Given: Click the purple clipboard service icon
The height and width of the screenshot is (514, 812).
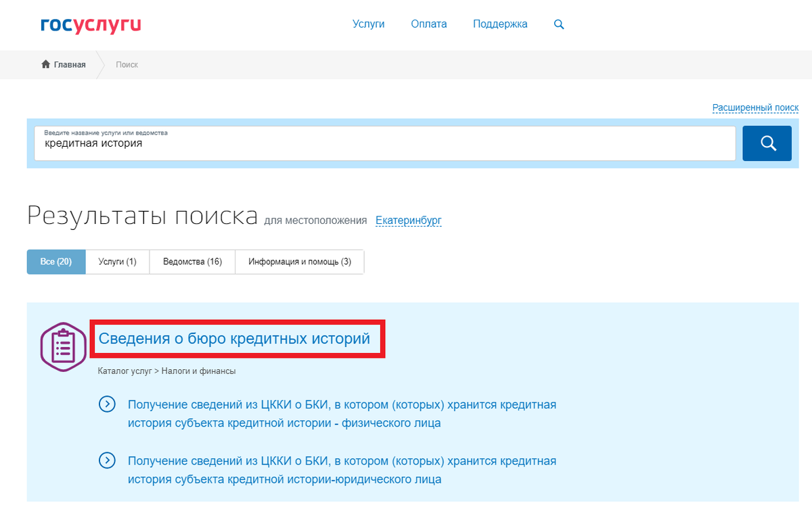Looking at the screenshot, I should [x=64, y=347].
